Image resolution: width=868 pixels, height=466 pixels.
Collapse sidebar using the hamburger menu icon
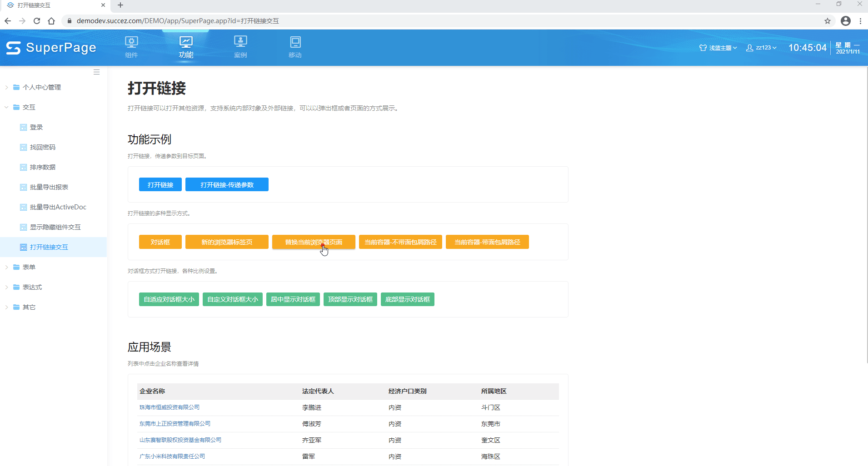click(96, 72)
